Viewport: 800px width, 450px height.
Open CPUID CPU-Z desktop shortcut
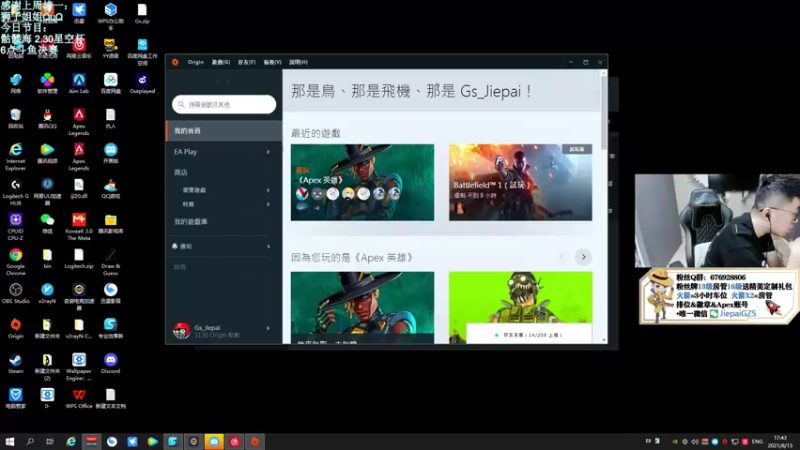tap(16, 227)
